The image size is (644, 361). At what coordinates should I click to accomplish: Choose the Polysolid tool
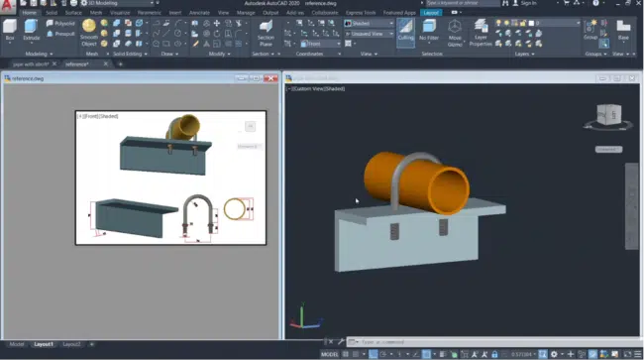click(x=60, y=24)
